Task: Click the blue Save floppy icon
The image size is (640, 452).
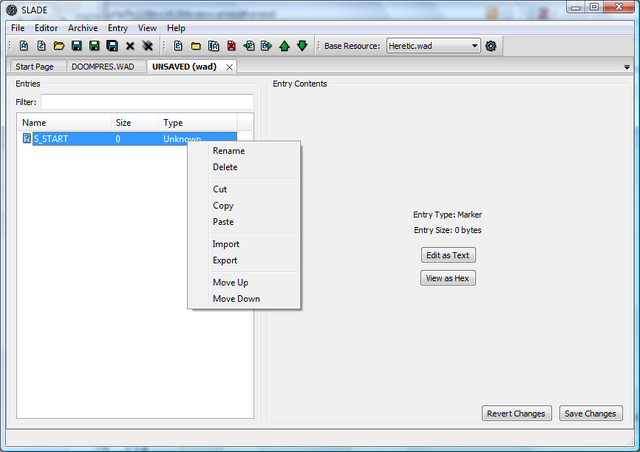Action: (x=76, y=46)
